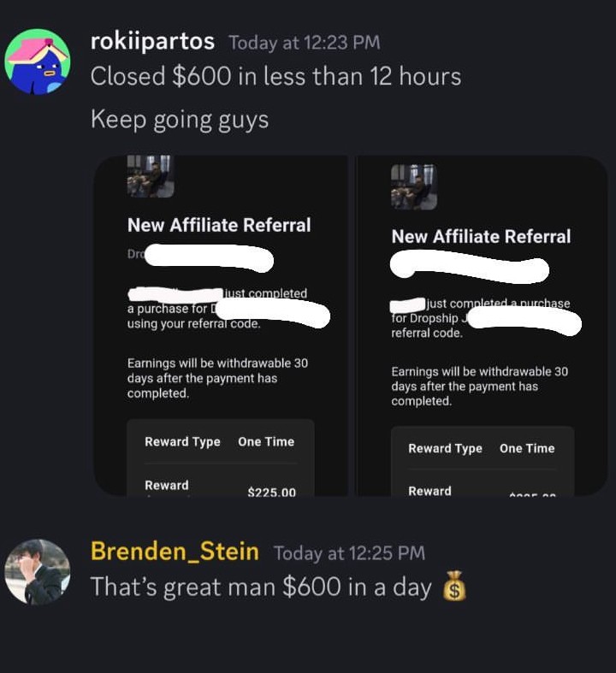616x673 pixels.
Task: Select the 'That's great man $600 in a day' message
Action: tap(261, 587)
